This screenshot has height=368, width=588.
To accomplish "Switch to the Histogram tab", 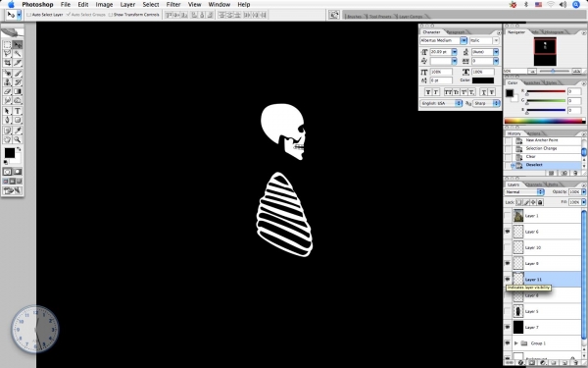I will coord(554,32).
